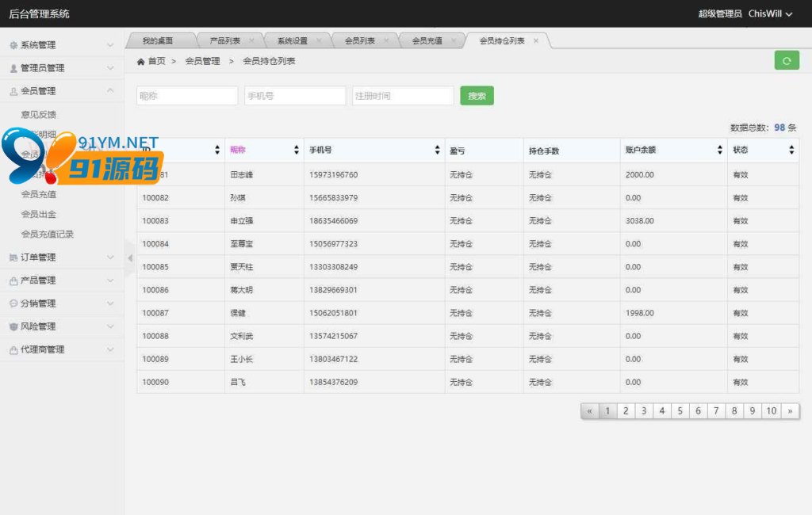Go to page 5

pyautogui.click(x=680, y=411)
